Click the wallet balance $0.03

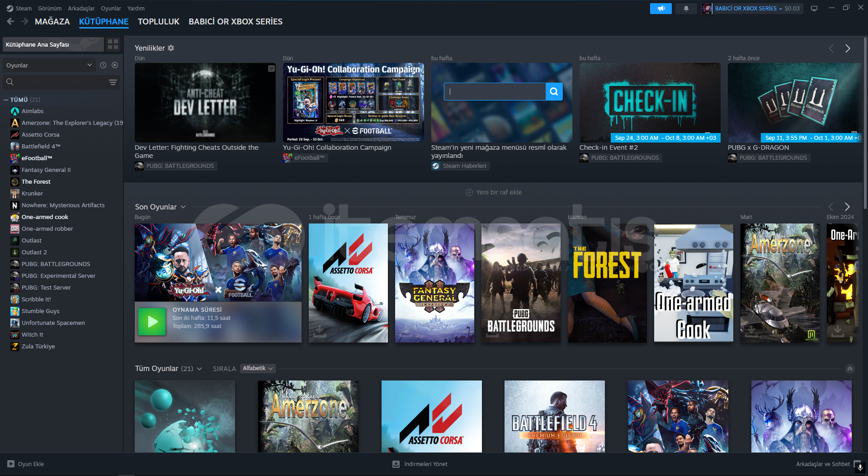click(792, 9)
